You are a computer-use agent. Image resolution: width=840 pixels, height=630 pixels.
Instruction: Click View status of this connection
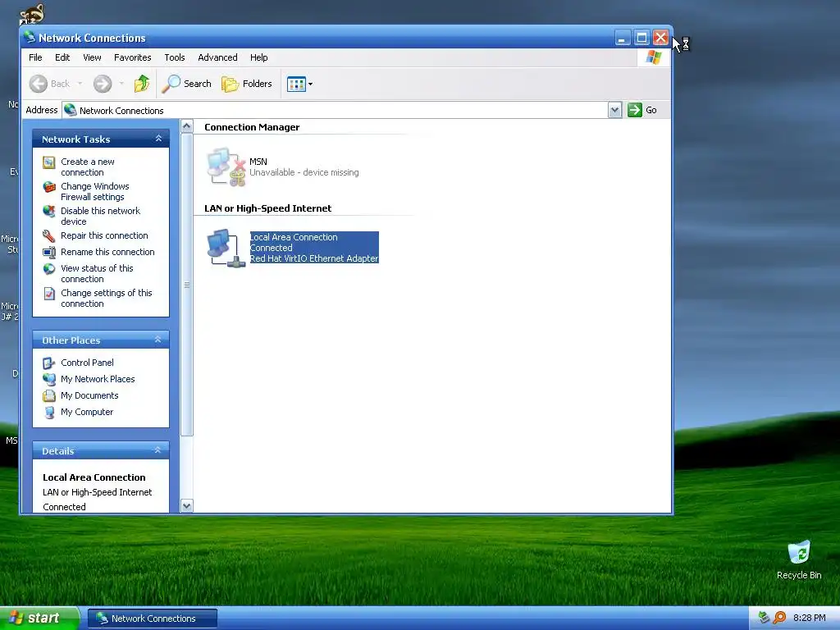[x=97, y=273]
